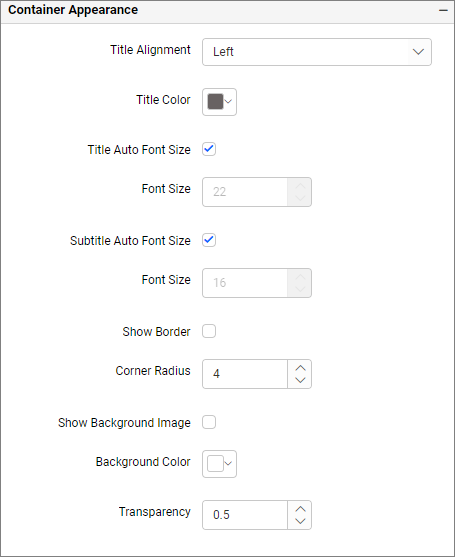This screenshot has height=557, width=455.
Task: Open the Background Color picker dropdown
Action: click(x=228, y=464)
